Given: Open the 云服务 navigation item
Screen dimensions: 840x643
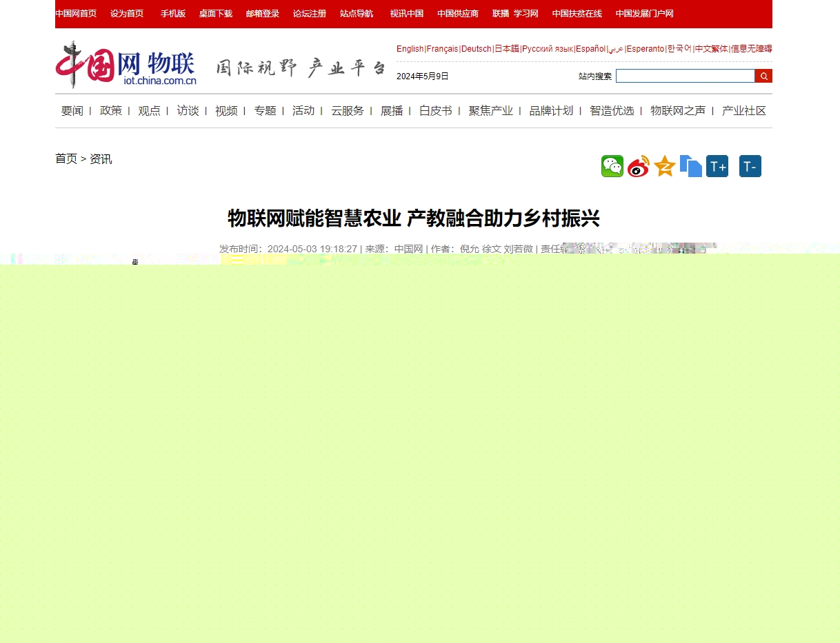Looking at the screenshot, I should pyautogui.click(x=348, y=111).
